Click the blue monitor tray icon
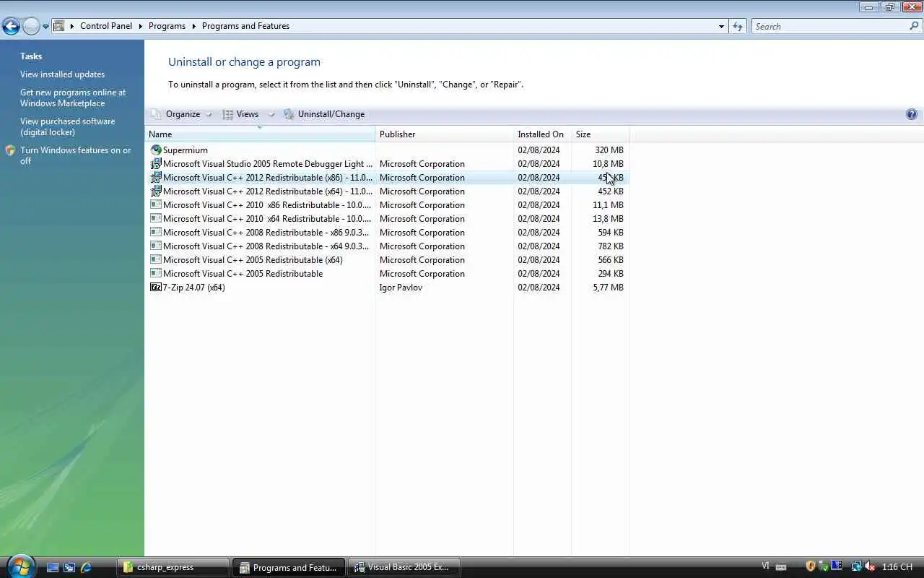The image size is (924, 578). (x=837, y=566)
